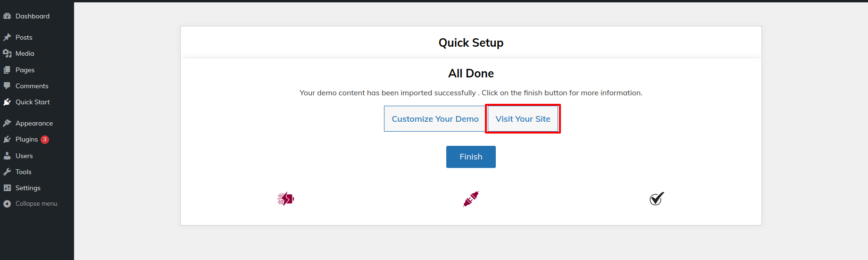Click the lightning plug step icon
This screenshot has height=260, width=868.
[286, 199]
